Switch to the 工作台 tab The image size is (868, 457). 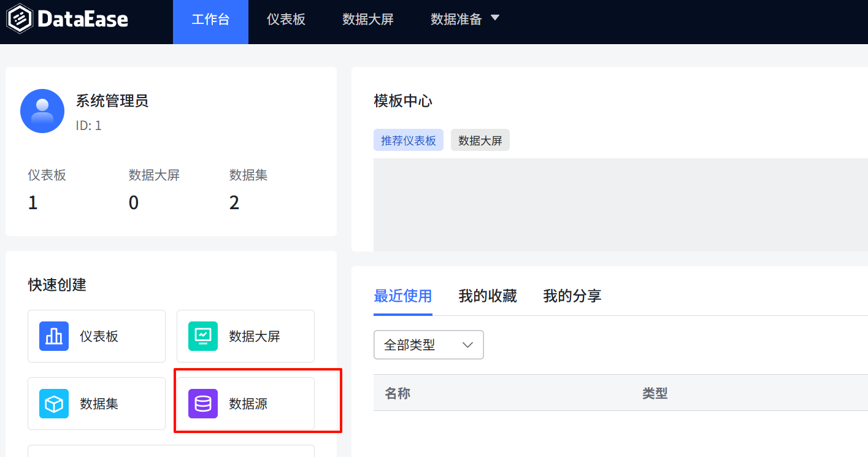(x=210, y=20)
